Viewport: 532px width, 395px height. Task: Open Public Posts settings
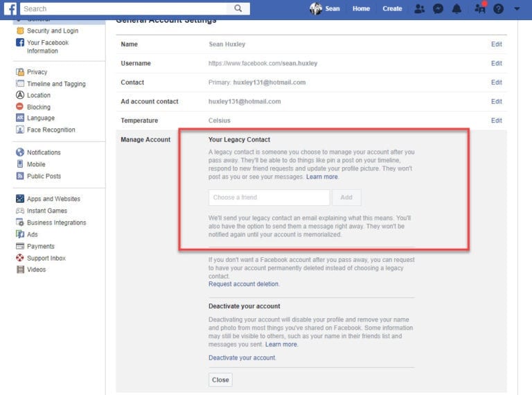pos(44,176)
